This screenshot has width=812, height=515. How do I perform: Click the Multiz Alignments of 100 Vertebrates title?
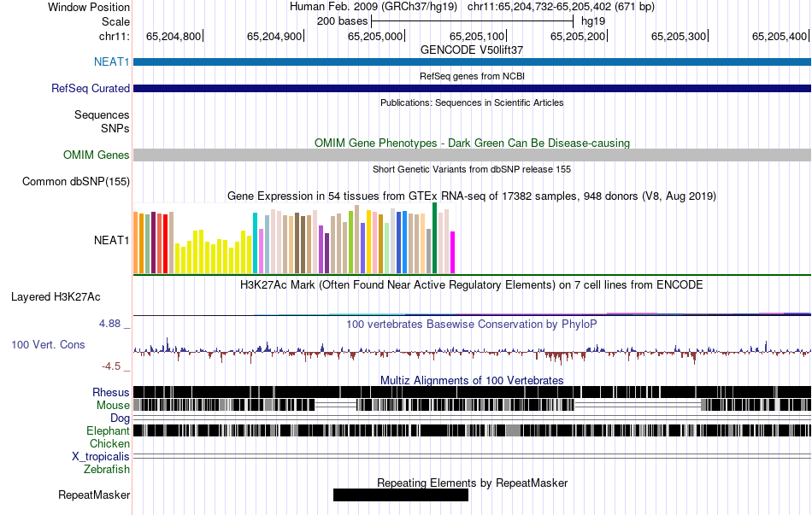tap(472, 380)
